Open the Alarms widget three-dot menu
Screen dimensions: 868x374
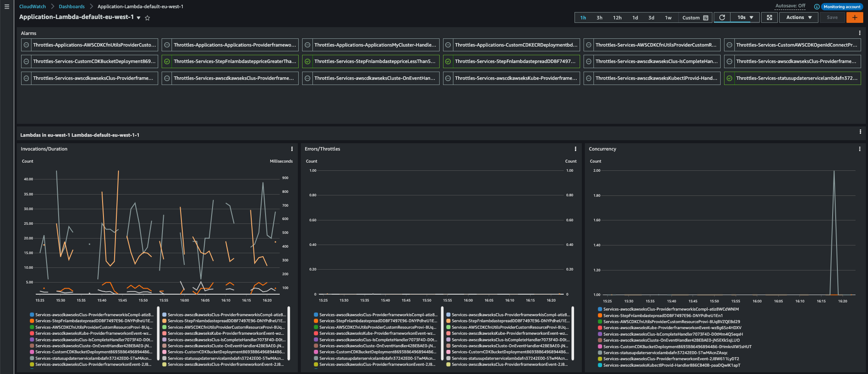coord(859,33)
